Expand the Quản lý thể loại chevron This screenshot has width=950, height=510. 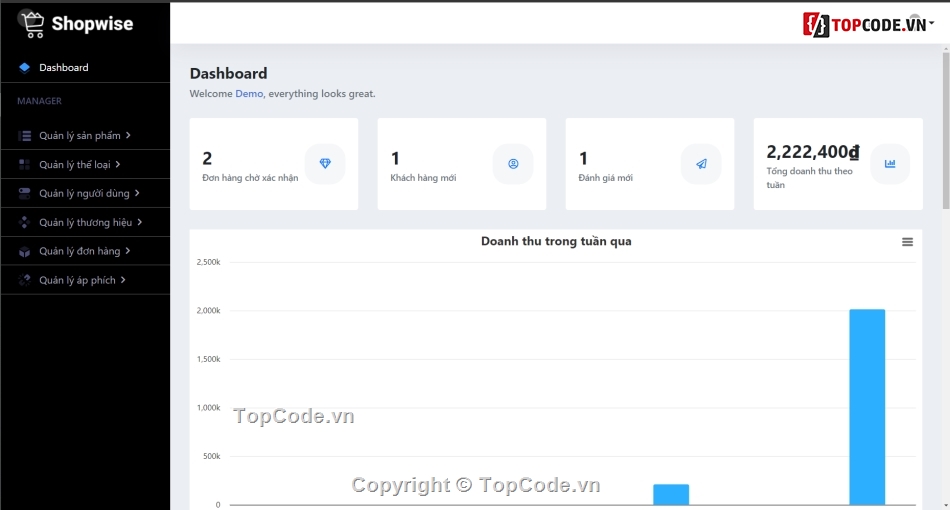tap(118, 164)
